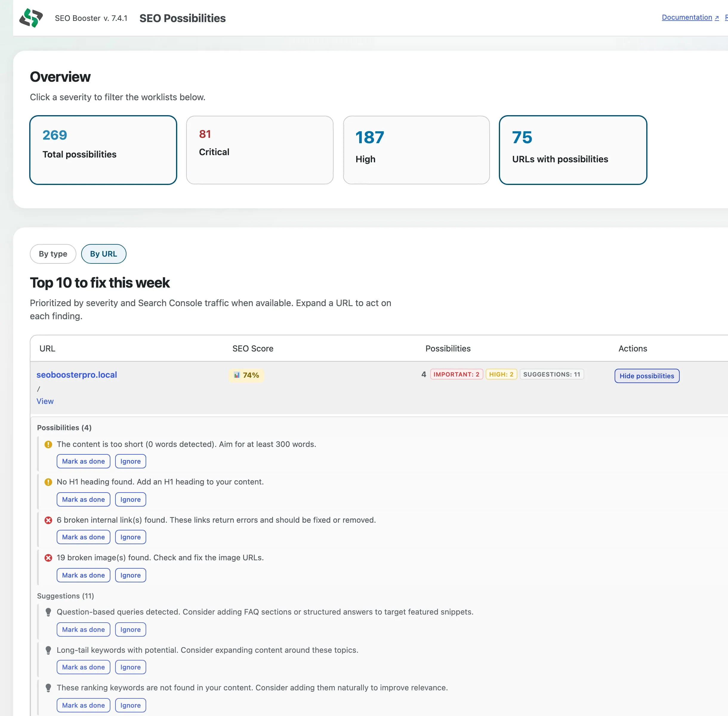The height and width of the screenshot is (716, 728).
Task: Collapse findings with Hide possibilities button
Action: pos(647,376)
